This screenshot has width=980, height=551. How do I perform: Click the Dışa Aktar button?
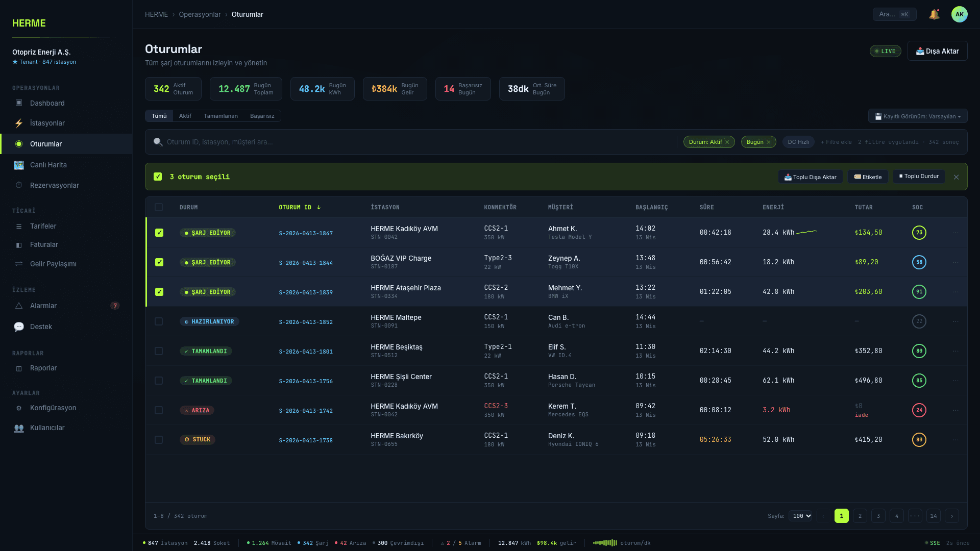(937, 51)
